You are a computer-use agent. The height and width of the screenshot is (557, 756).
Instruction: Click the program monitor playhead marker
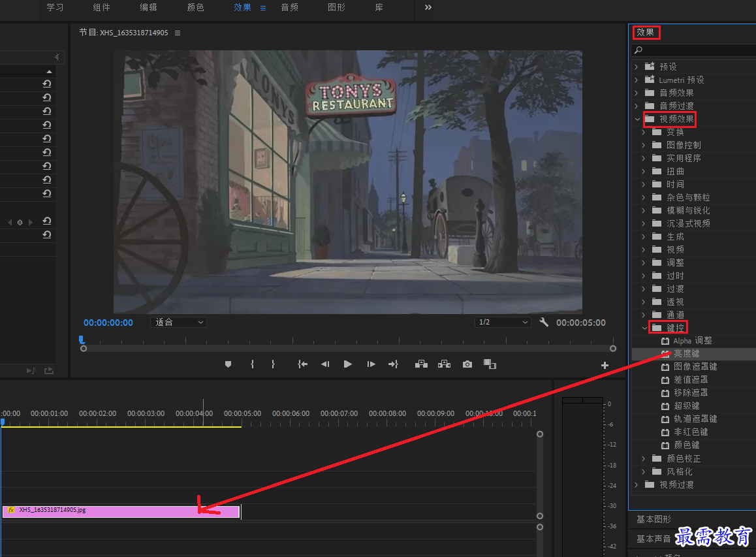pyautogui.click(x=82, y=340)
